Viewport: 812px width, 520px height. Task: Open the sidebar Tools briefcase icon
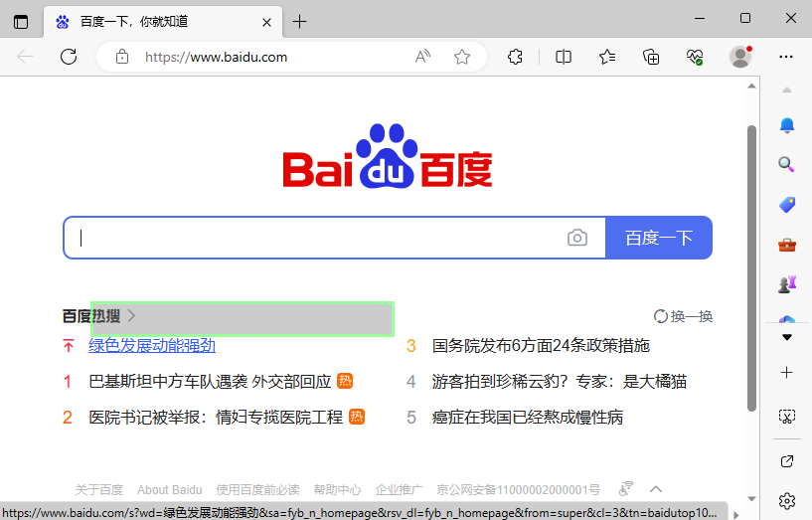pos(786,245)
